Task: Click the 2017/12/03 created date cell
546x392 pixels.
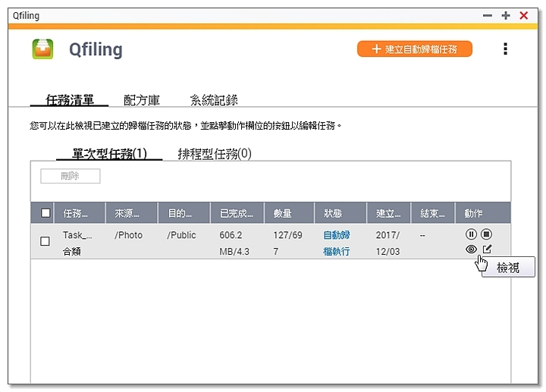Action: point(388,243)
